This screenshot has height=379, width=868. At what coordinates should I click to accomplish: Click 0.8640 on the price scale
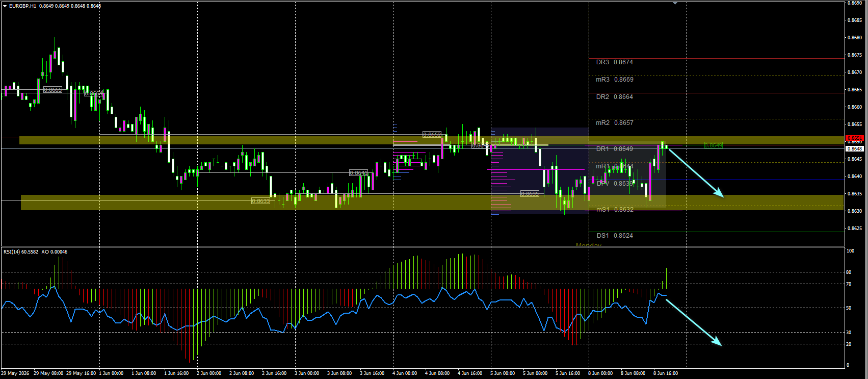point(855,176)
